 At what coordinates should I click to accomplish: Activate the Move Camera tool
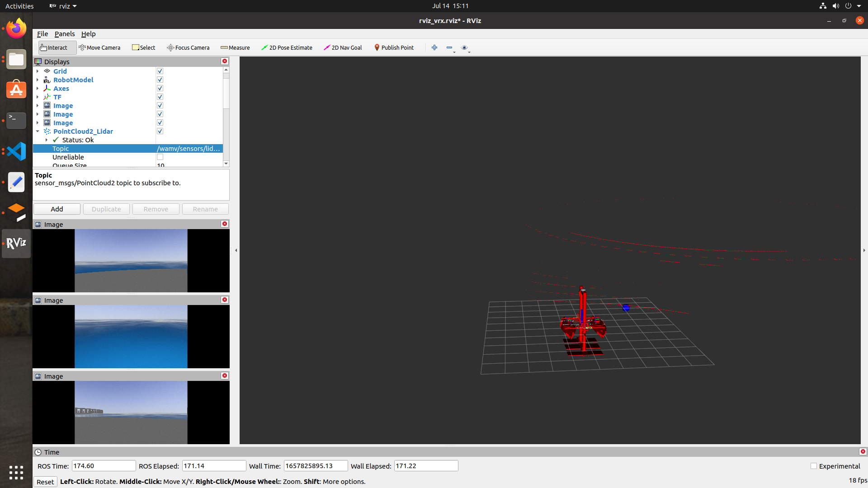(x=99, y=47)
